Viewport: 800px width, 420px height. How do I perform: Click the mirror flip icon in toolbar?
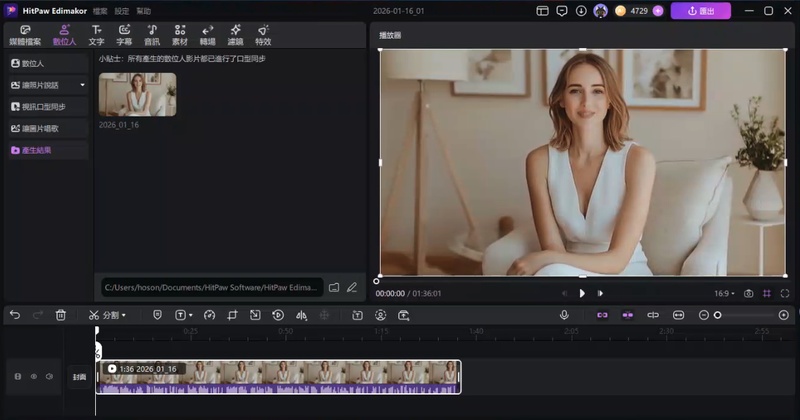coord(301,315)
